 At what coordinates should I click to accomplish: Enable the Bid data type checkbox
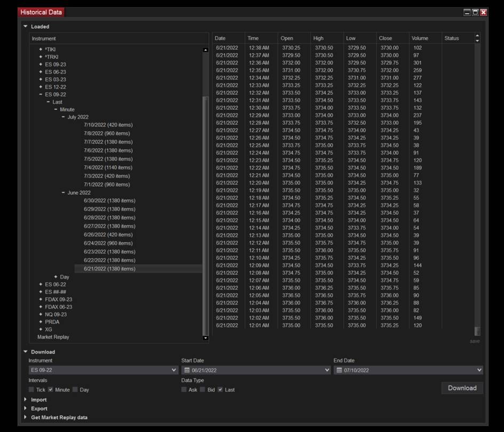203,389
